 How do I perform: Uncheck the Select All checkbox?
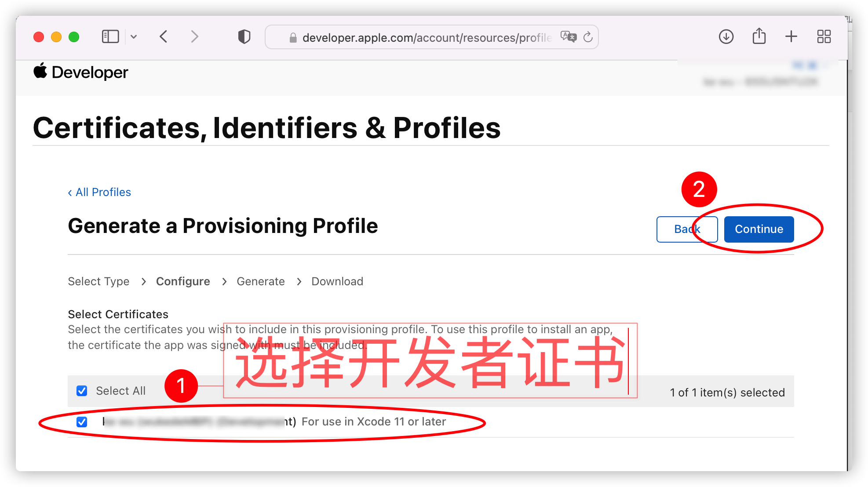[x=82, y=391]
